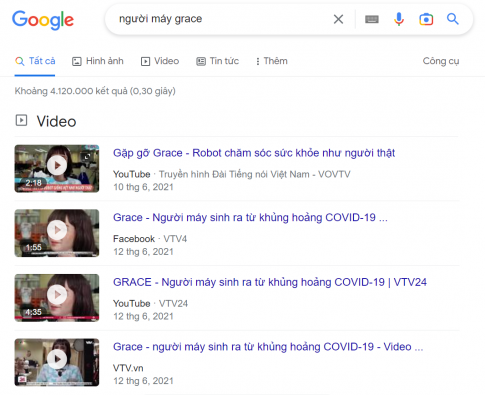The image size is (485, 395).
Task: Click the "Facebook · VTV4" source text
Action: pos(150,239)
